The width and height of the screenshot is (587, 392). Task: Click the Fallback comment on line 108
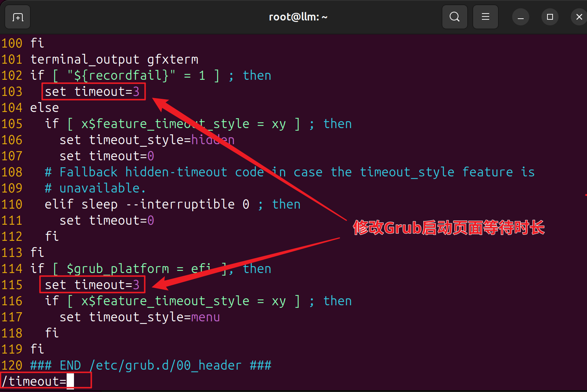[x=289, y=172]
